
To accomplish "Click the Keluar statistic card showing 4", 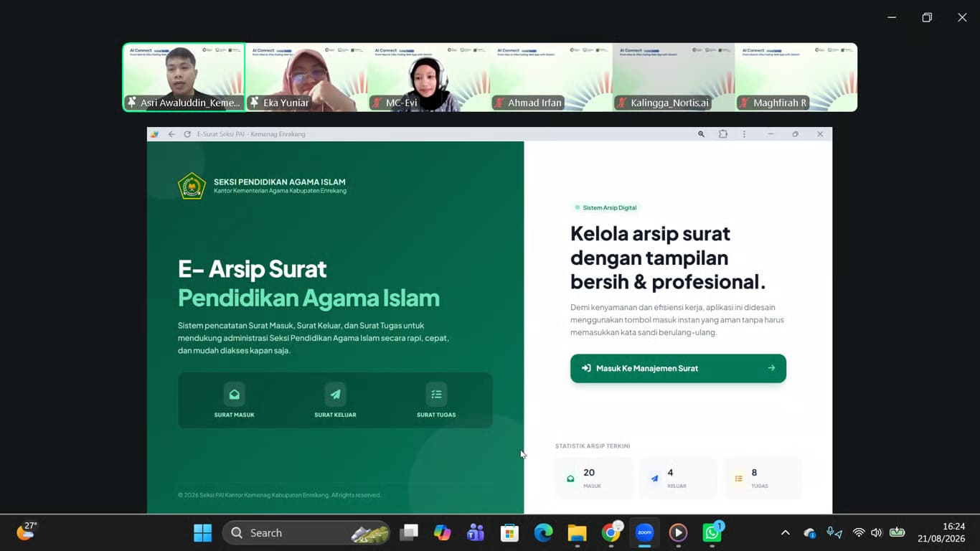I will click(x=678, y=479).
